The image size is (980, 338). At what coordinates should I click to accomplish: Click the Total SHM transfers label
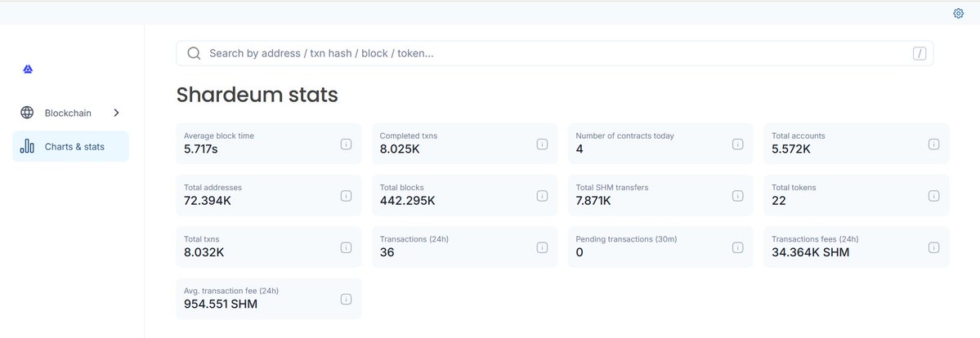tap(612, 188)
